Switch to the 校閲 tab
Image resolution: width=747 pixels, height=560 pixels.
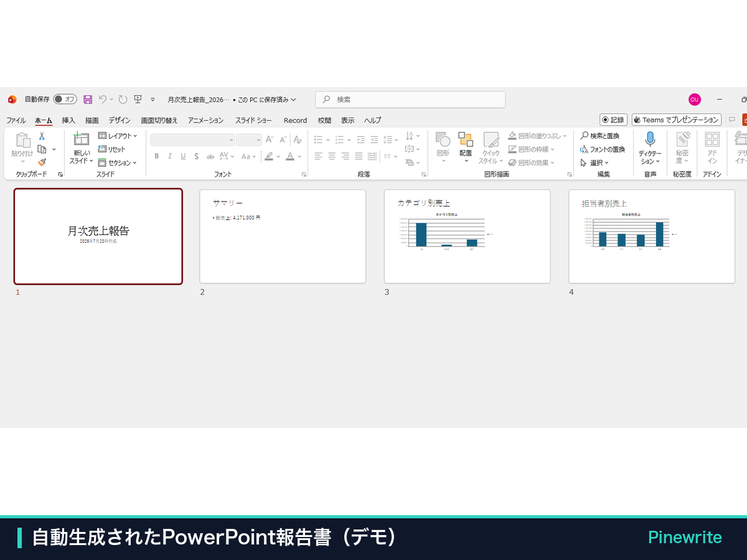(324, 120)
